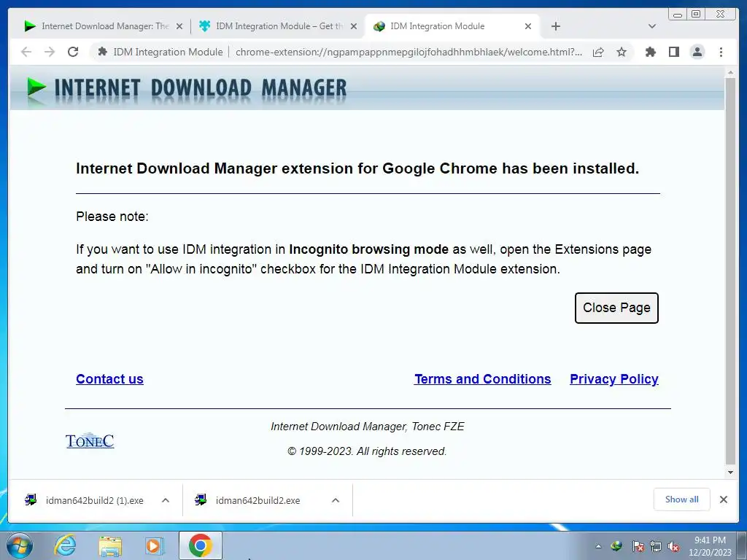Open the Contact us link
747x560 pixels.
109,379
